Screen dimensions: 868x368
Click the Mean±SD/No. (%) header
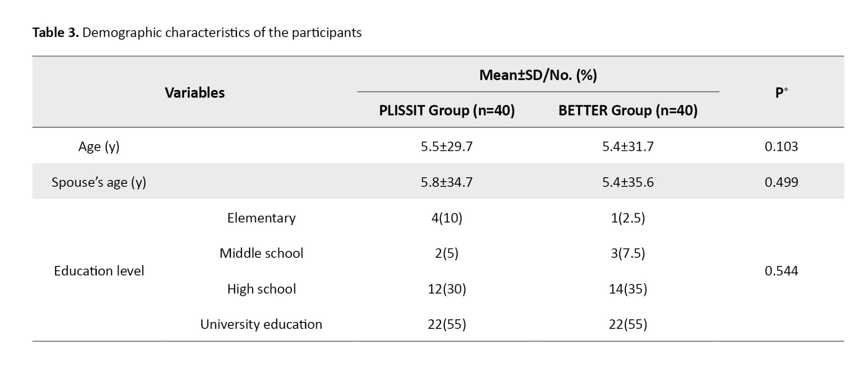tap(538, 75)
